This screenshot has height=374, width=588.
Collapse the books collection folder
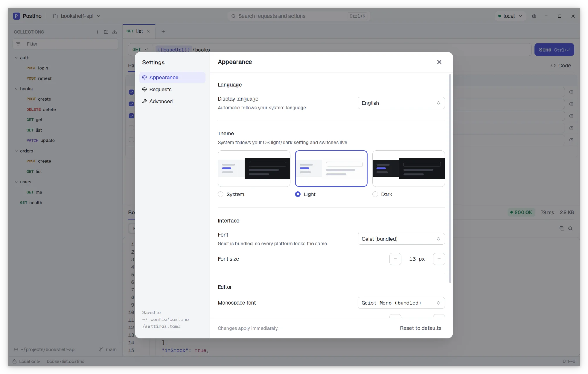16,89
